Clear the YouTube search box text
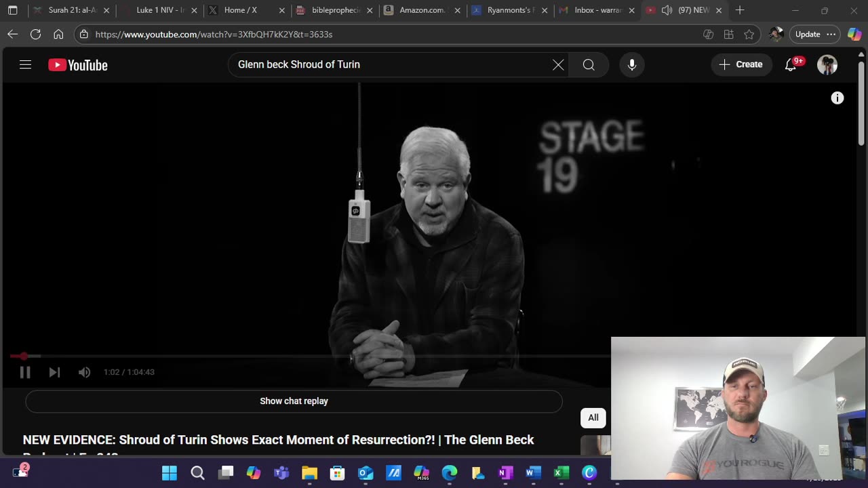The height and width of the screenshot is (488, 868). pyautogui.click(x=558, y=64)
